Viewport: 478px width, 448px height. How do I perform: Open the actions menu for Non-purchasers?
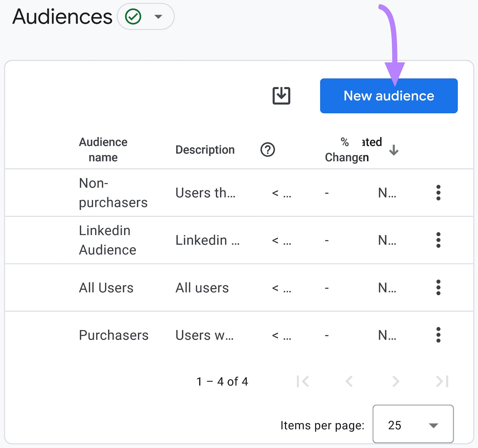438,193
